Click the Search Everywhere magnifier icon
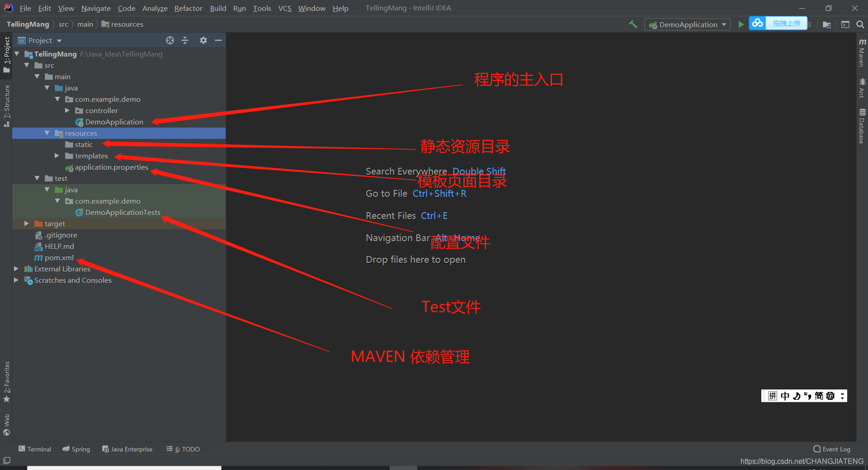868x470 pixels. pyautogui.click(x=860, y=24)
